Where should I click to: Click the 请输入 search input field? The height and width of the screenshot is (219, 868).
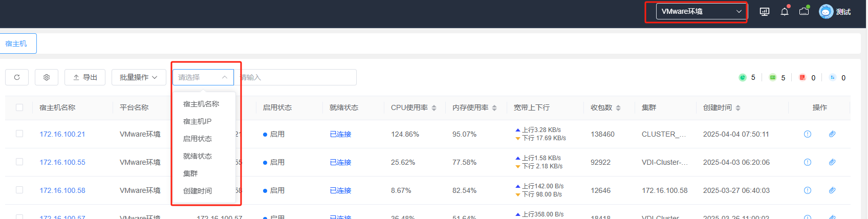295,77
